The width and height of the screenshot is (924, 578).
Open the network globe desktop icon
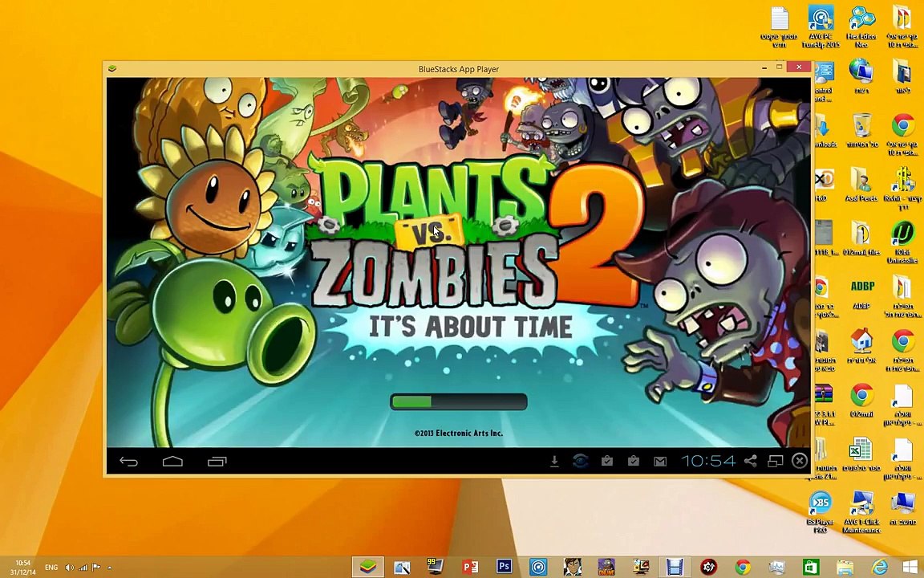pyautogui.click(x=861, y=77)
